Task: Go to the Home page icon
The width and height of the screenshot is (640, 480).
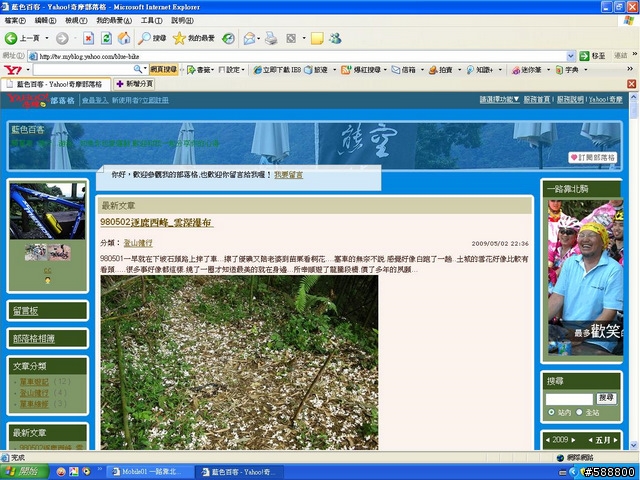Action: tap(124, 38)
